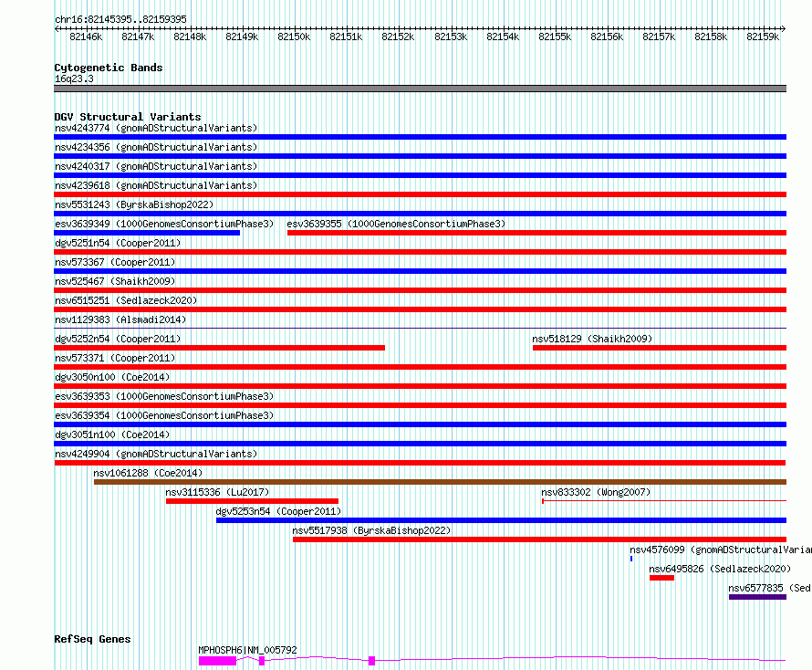Select the short red bar of nsv6495826
Viewport: 812px width, 670px height.
tap(661, 579)
